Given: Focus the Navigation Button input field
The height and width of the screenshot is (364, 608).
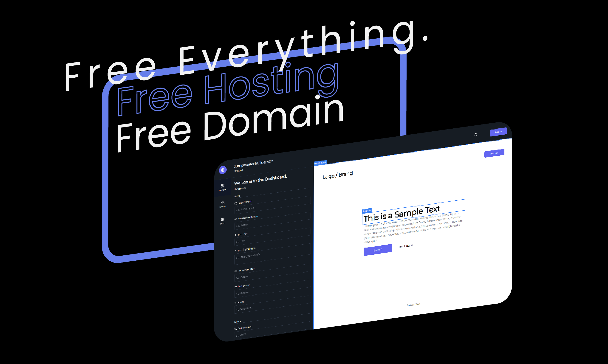Looking at the screenshot, I should click(x=272, y=221).
